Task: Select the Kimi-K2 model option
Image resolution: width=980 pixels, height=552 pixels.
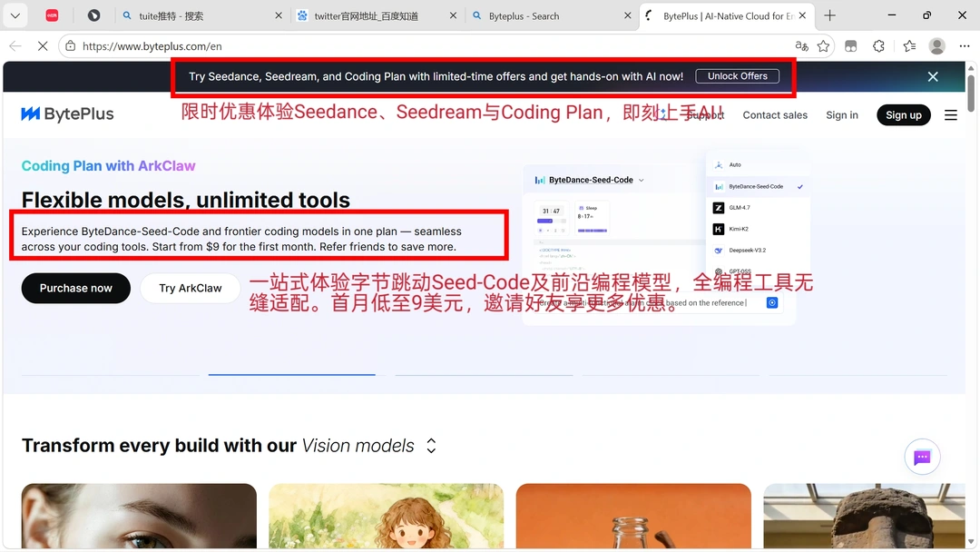Action: [758, 229]
